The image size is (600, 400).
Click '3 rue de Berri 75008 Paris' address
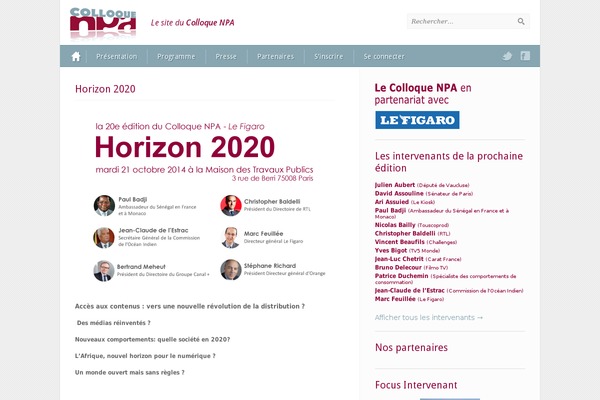[x=272, y=178]
